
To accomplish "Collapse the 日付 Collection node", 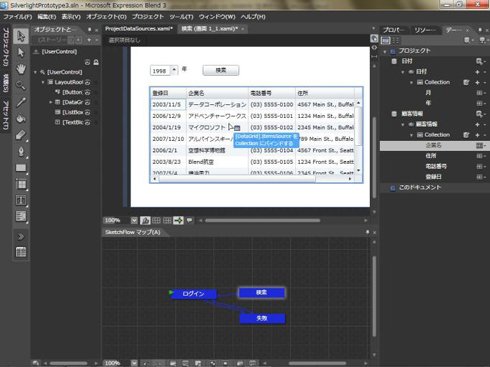I will point(411,82).
